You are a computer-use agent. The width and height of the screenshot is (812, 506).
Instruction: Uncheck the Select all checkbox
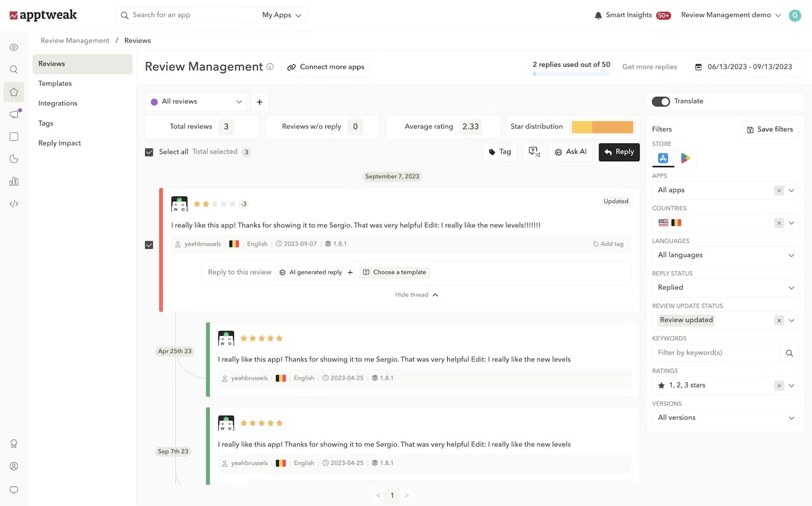(x=149, y=152)
